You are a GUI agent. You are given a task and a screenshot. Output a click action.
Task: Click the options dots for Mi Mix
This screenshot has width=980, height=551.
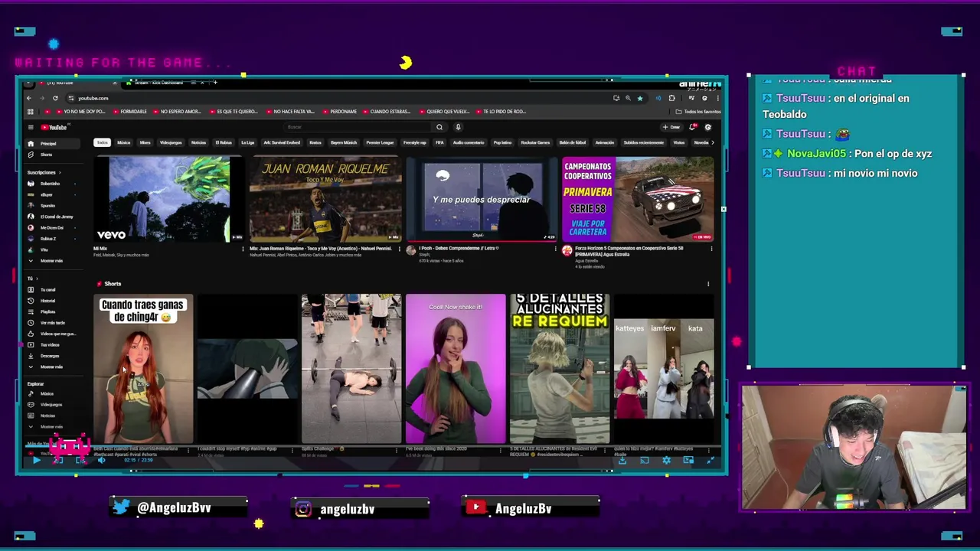tap(243, 249)
